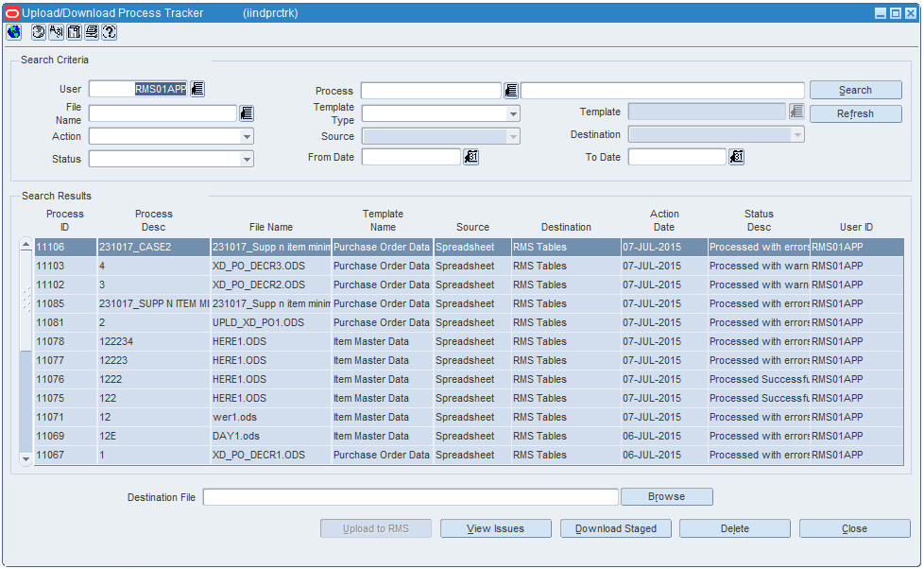This screenshot has width=924, height=569.
Task: Click the gray globe toolbar icon
Action: coord(39,32)
